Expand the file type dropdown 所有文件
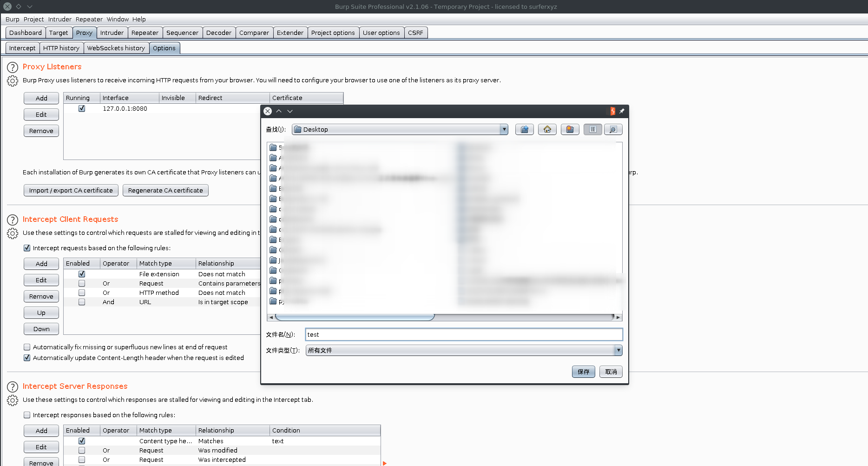 (x=618, y=350)
